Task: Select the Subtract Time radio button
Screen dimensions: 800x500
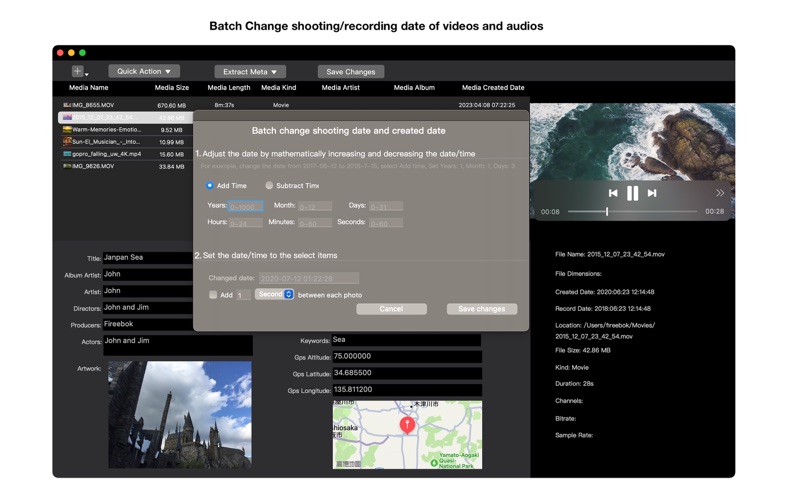Action: pos(269,186)
